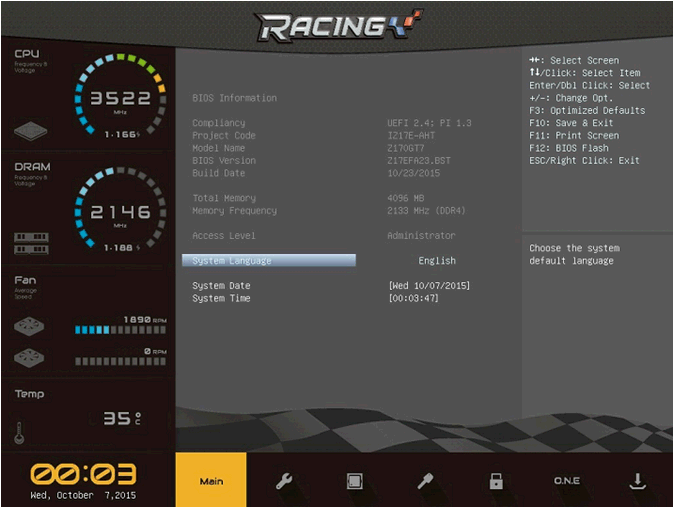Select the System Date value field
The width and height of the screenshot is (674, 508).
[429, 285]
